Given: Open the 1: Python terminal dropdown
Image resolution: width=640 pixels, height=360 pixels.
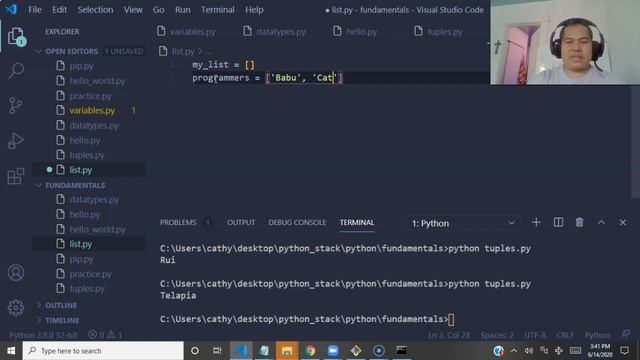Looking at the screenshot, I should tap(463, 223).
